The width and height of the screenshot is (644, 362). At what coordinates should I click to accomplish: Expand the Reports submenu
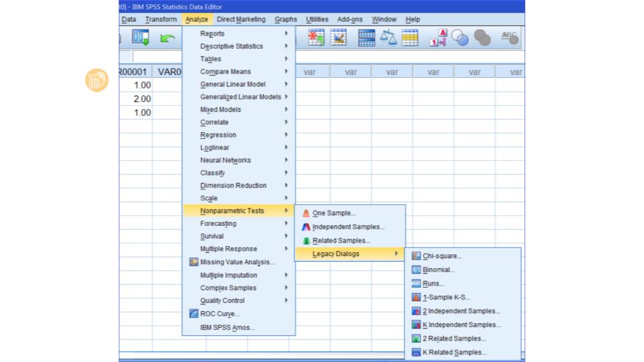coord(239,34)
